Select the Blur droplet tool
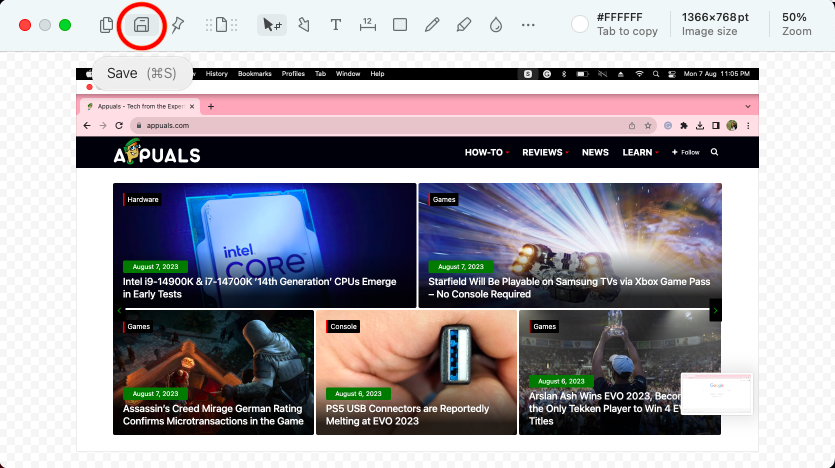The width and height of the screenshot is (835, 468). [496, 25]
